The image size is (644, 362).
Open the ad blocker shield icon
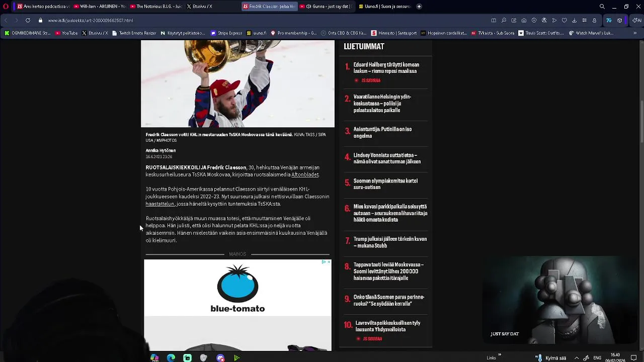click(534, 21)
